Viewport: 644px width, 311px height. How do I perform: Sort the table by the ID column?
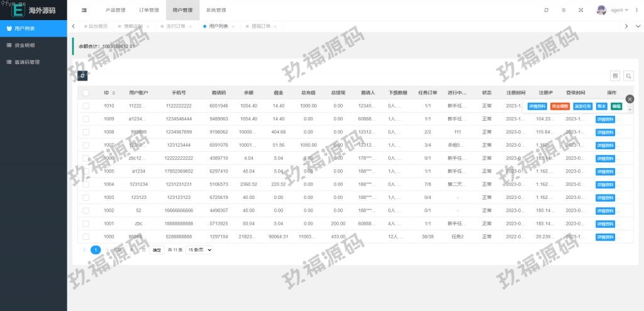point(113,93)
